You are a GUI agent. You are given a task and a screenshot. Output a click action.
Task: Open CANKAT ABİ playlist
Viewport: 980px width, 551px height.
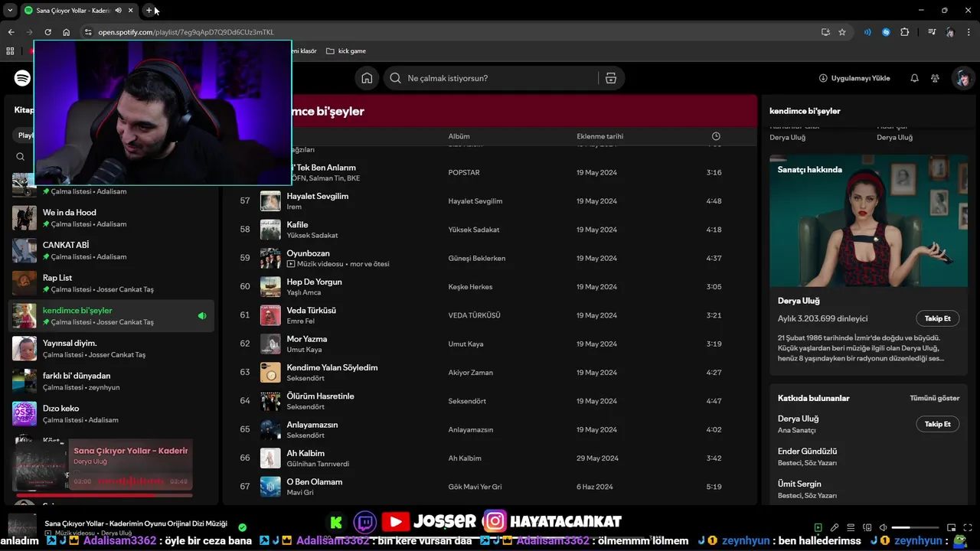point(112,250)
